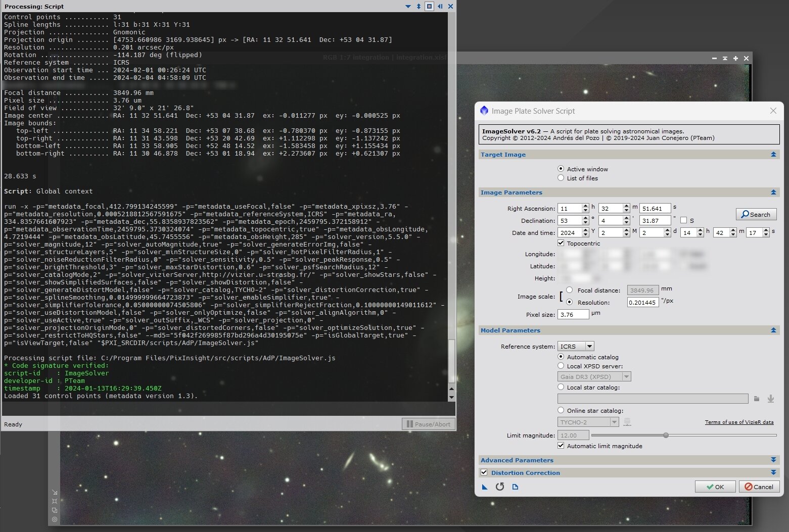The image size is (789, 532).
Task: Select the Local XPSD server radio button
Action: point(561,366)
